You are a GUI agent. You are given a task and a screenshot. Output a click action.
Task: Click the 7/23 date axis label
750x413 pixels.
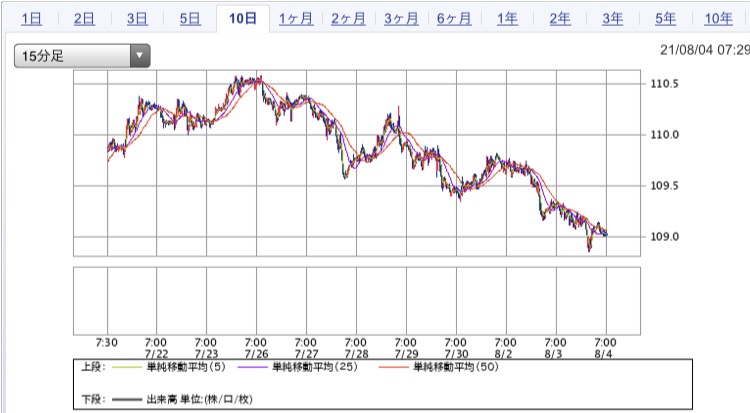(206, 354)
